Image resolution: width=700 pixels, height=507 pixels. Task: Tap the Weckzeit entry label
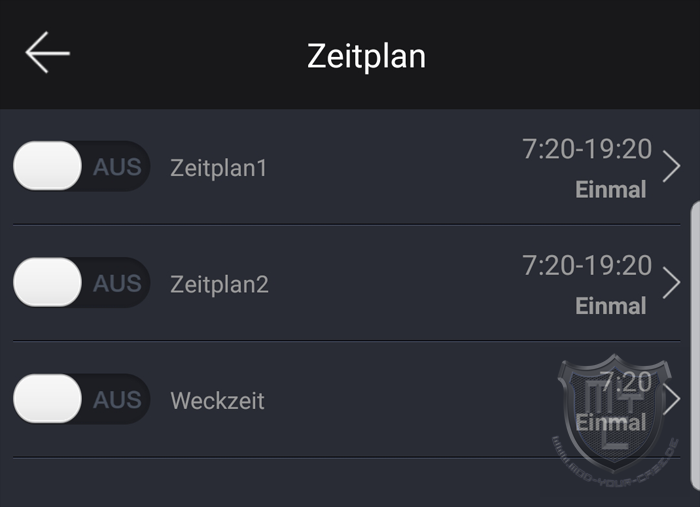[x=217, y=401]
